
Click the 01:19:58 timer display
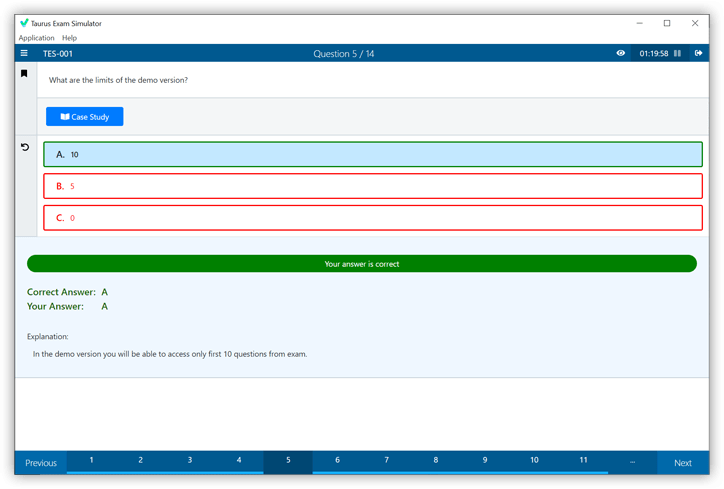pos(653,54)
